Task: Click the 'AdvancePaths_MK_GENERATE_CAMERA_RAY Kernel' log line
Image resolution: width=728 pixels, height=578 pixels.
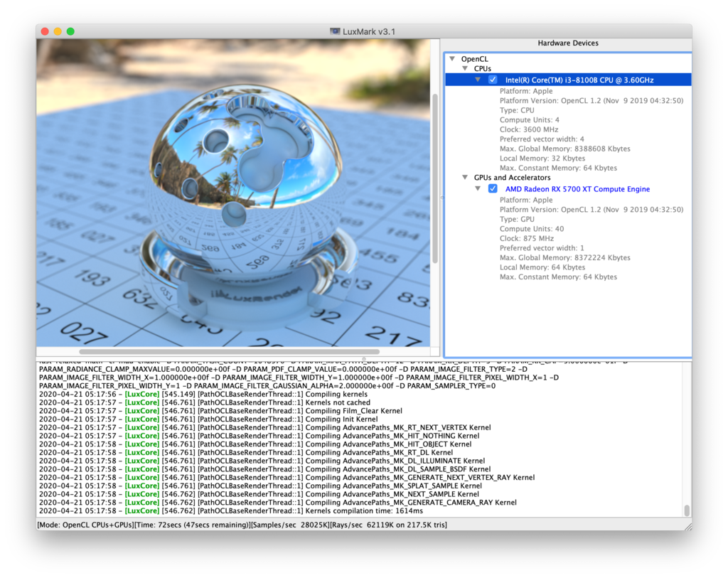Action: pos(278,503)
